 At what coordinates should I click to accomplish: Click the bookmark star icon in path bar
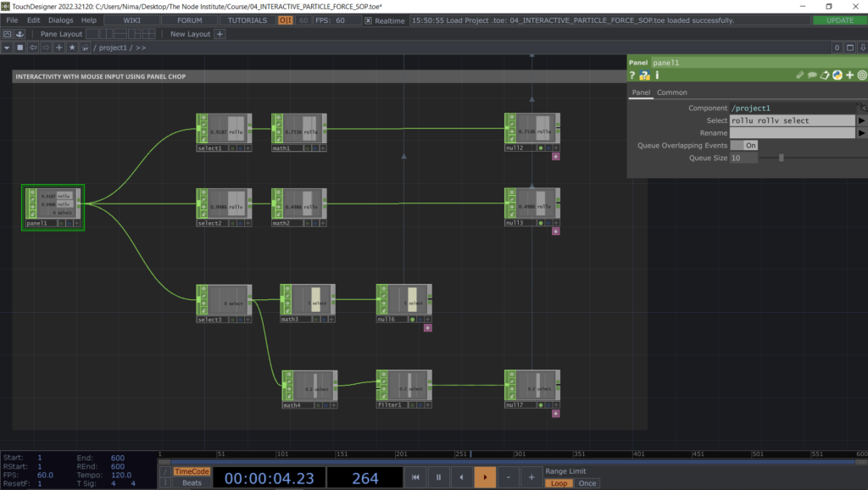pos(72,47)
